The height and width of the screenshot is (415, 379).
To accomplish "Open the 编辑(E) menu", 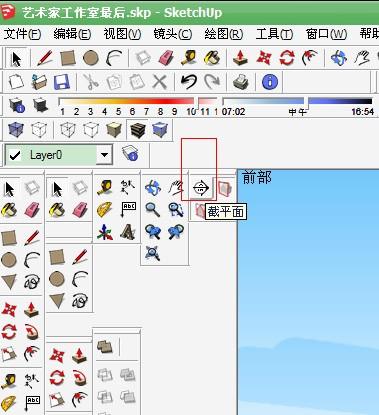I will [72, 34].
